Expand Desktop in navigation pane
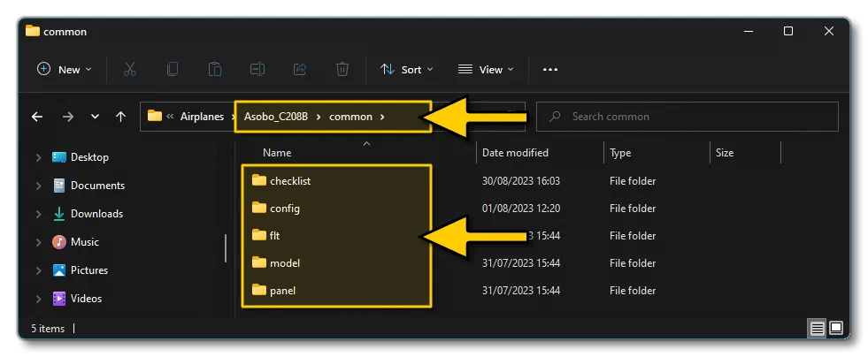This screenshot has height=357, width=868. point(38,157)
